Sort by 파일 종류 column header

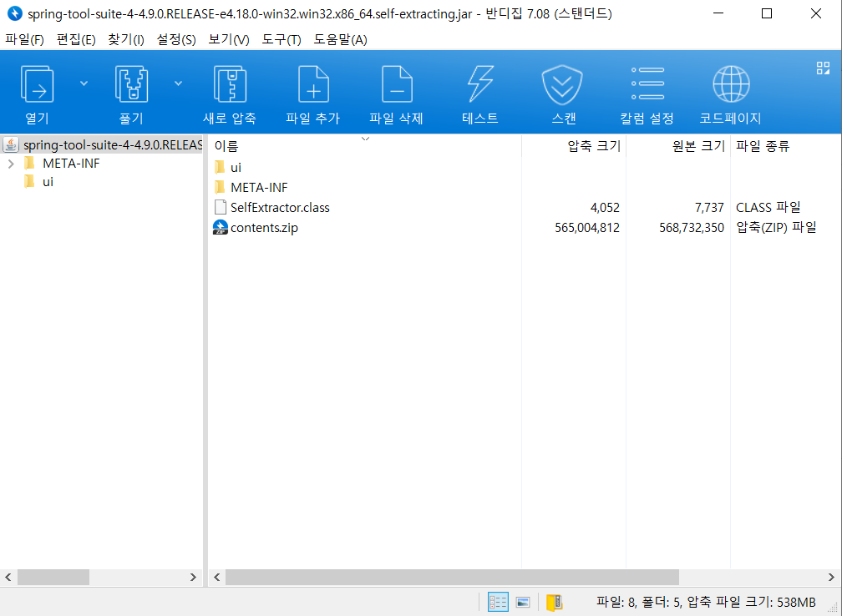763,146
